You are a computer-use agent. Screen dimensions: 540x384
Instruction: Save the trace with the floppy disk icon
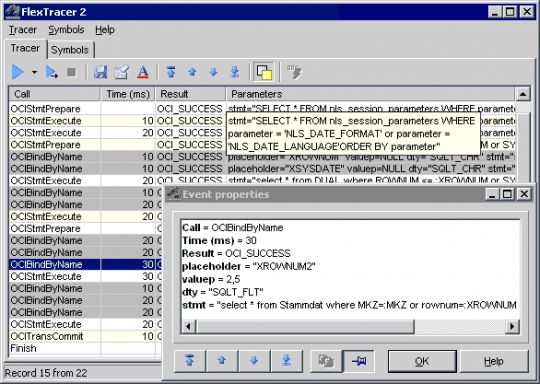[100, 72]
